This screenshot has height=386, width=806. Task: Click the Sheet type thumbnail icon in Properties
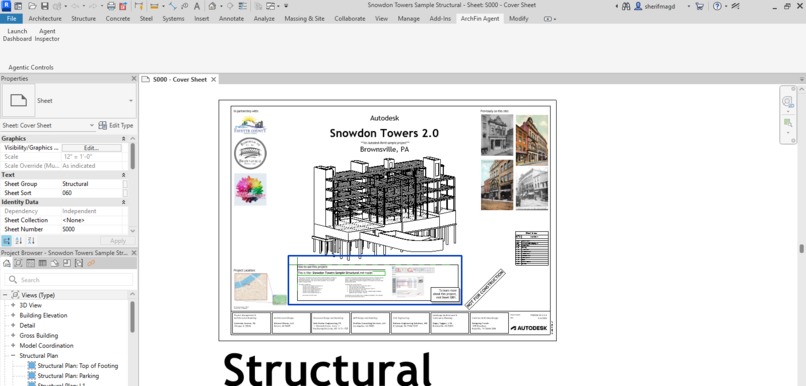pyautogui.click(x=19, y=101)
